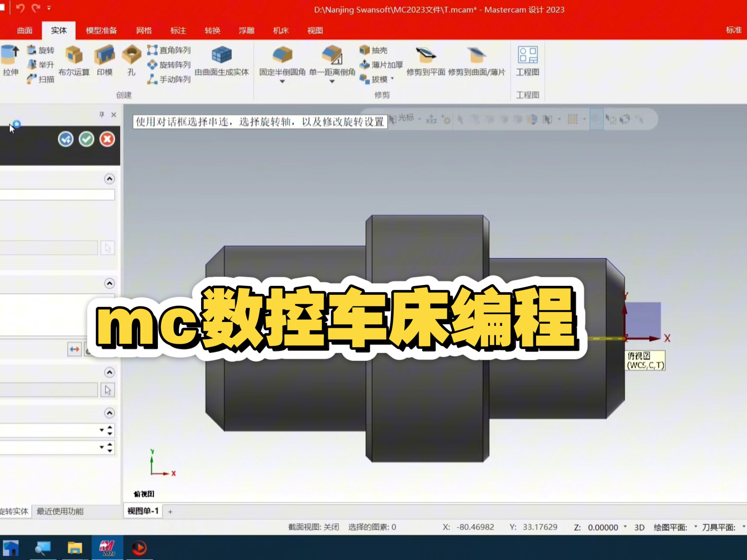Screen dimensions: 747x560
Task: Select 直角阵列 rectangular pattern
Action: 169,50
